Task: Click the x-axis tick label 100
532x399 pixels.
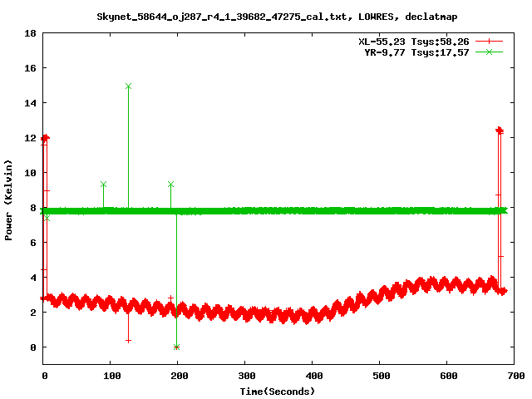Action: [112, 376]
